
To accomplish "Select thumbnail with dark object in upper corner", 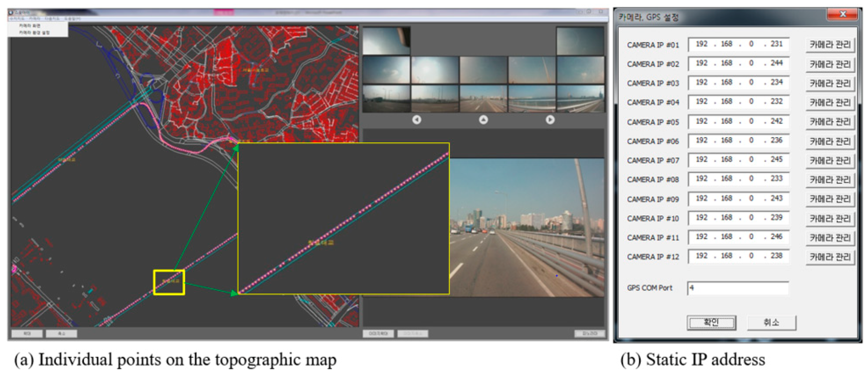I will pyautogui.click(x=386, y=41).
